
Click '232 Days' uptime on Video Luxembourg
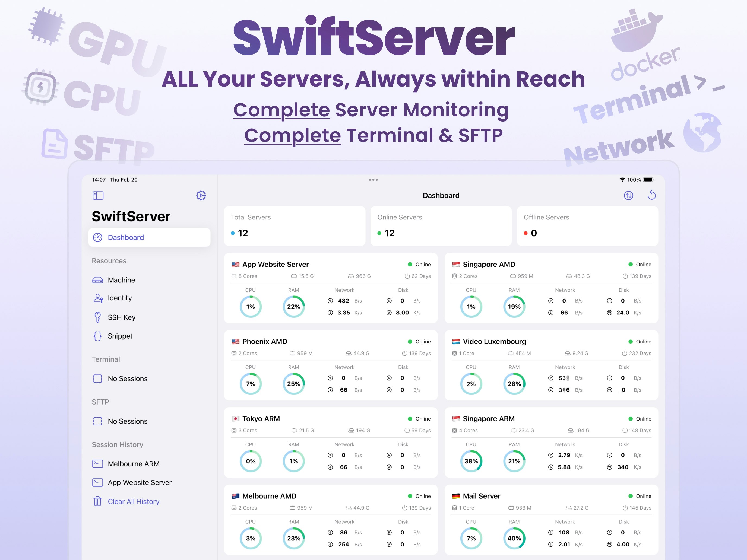(x=637, y=354)
